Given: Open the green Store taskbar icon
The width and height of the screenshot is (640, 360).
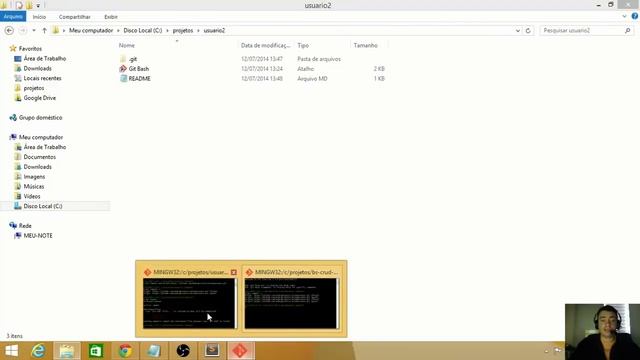Looking at the screenshot, I should point(96,351).
